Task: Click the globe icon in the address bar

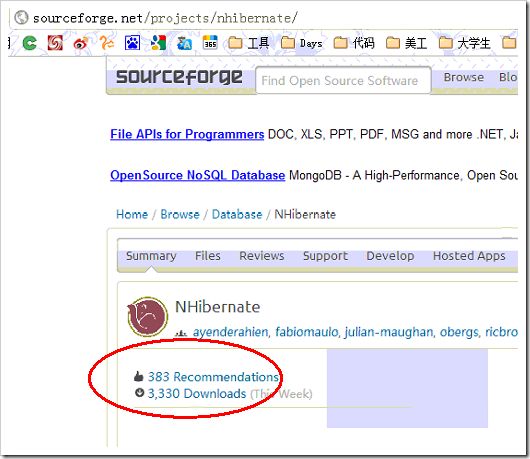Action: (x=21, y=18)
